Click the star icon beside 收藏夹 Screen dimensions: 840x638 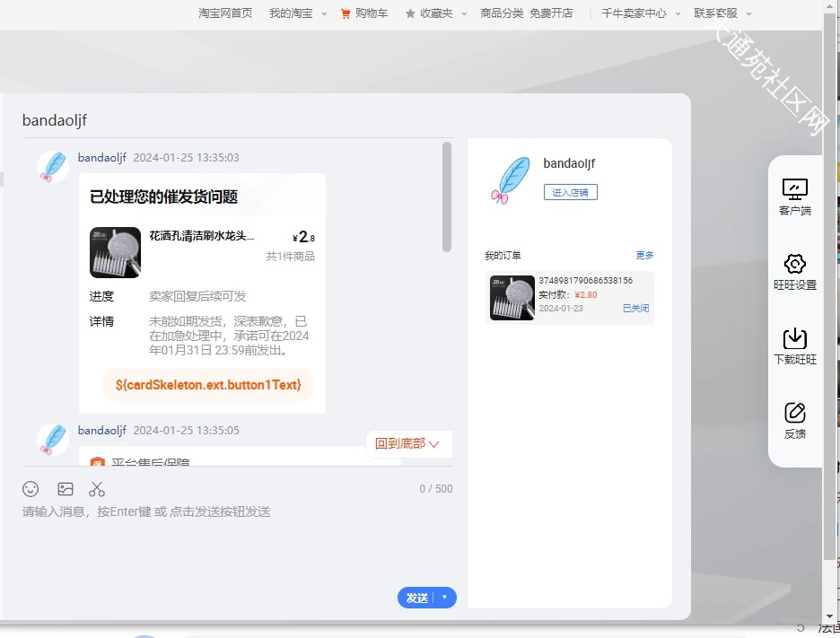click(x=410, y=13)
